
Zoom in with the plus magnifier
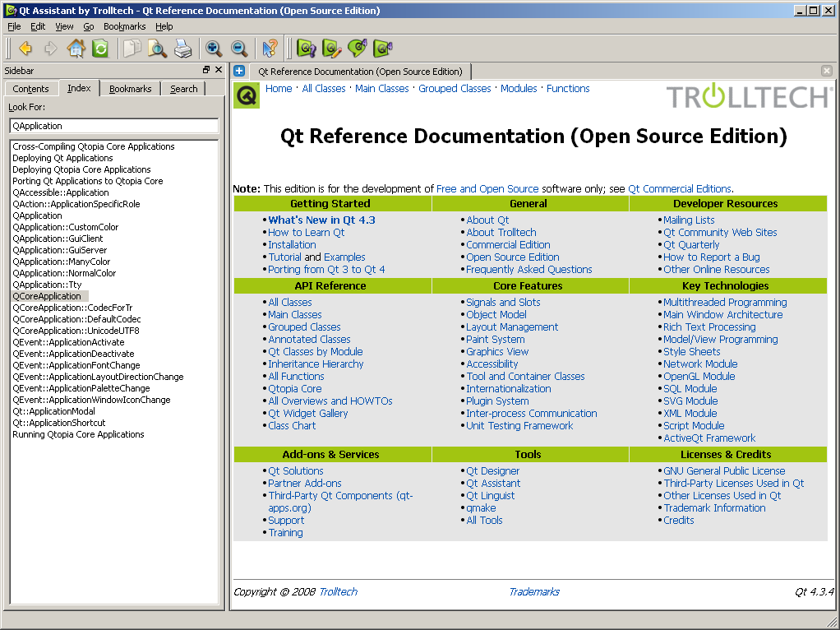pos(214,49)
